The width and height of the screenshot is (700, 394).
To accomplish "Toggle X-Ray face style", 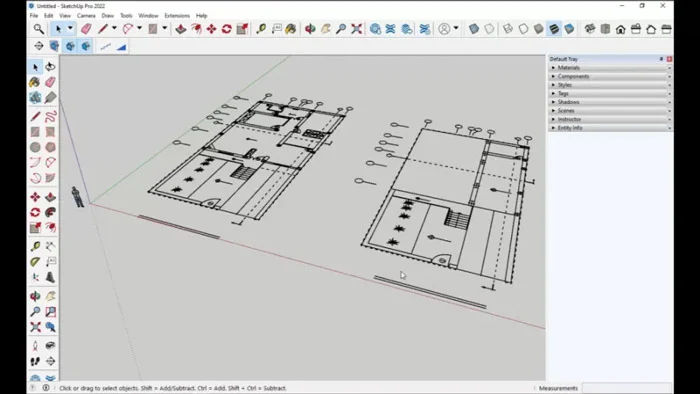I will 474,29.
